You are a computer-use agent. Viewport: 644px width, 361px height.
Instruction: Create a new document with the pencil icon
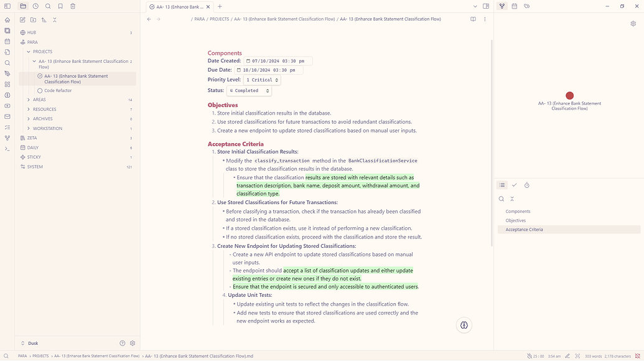22,19
